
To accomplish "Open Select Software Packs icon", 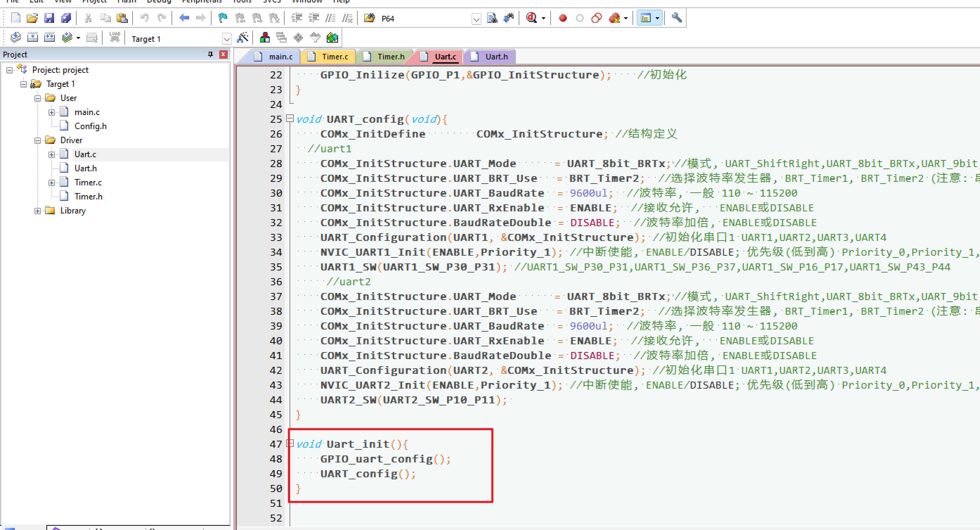I will [316, 38].
